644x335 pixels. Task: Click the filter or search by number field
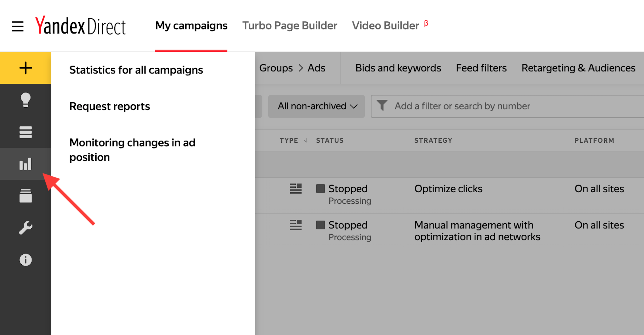click(x=507, y=106)
